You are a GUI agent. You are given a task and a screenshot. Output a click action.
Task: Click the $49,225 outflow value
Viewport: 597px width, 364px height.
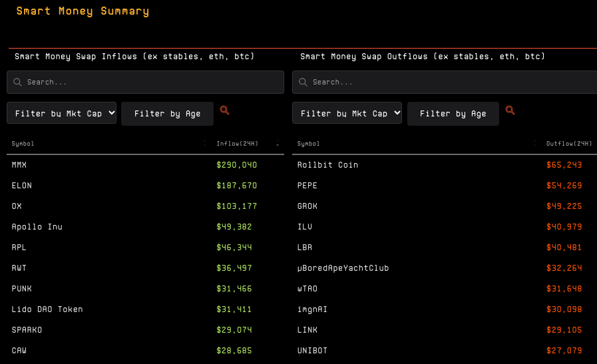(x=564, y=206)
